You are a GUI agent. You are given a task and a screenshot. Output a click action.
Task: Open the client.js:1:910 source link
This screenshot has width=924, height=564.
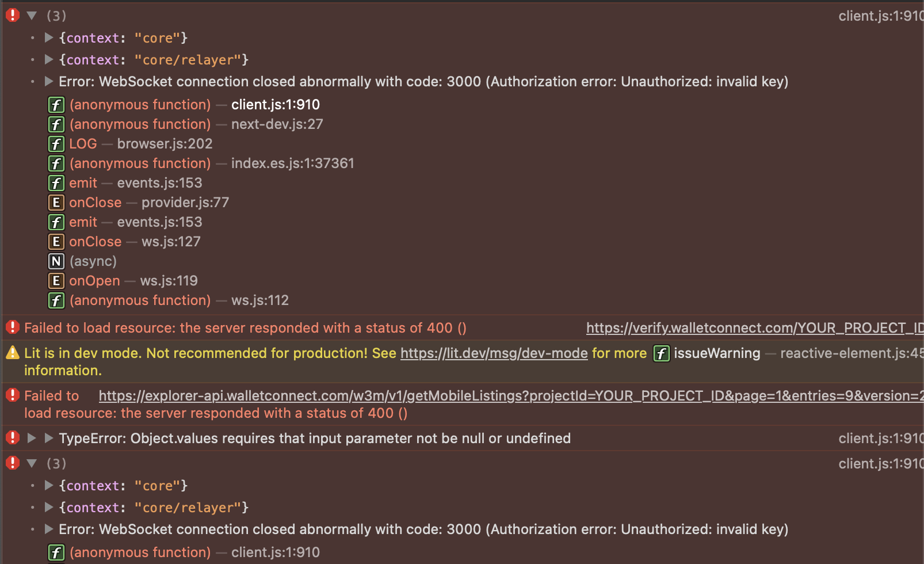pos(880,16)
